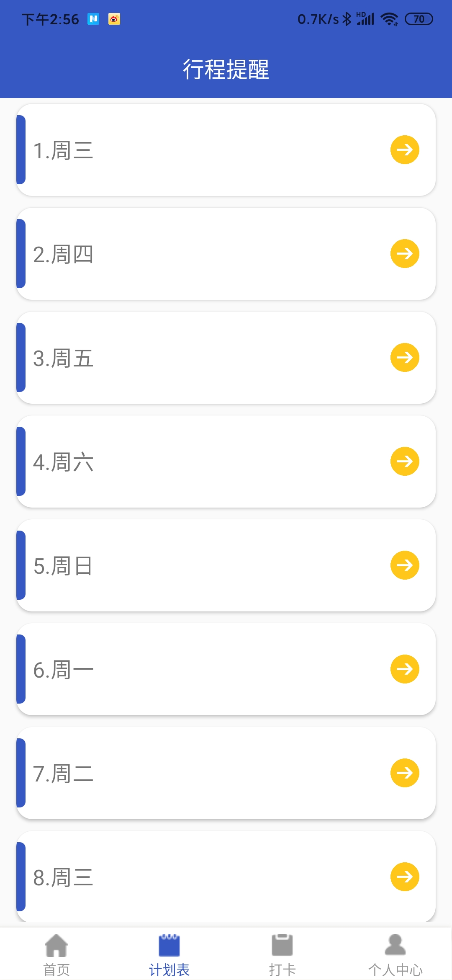Tap the yellow arrow beside 4.周六
452x980 pixels.
pos(405,461)
